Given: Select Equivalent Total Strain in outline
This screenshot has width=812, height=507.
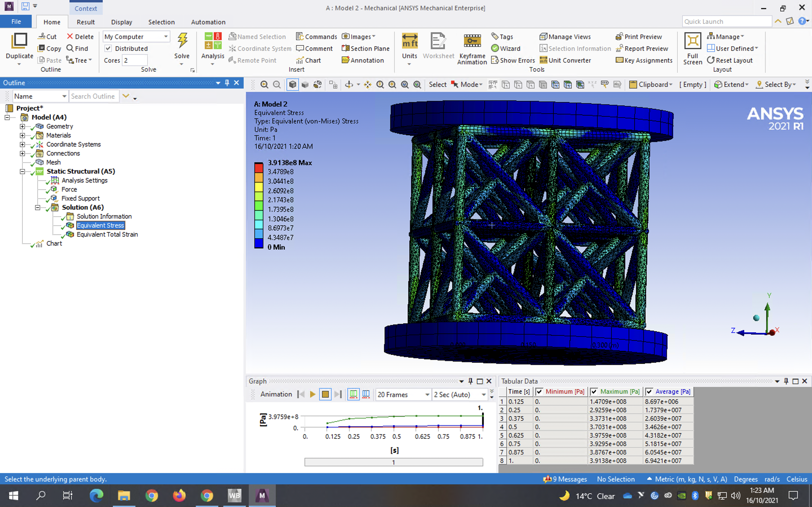Looking at the screenshot, I should point(107,234).
